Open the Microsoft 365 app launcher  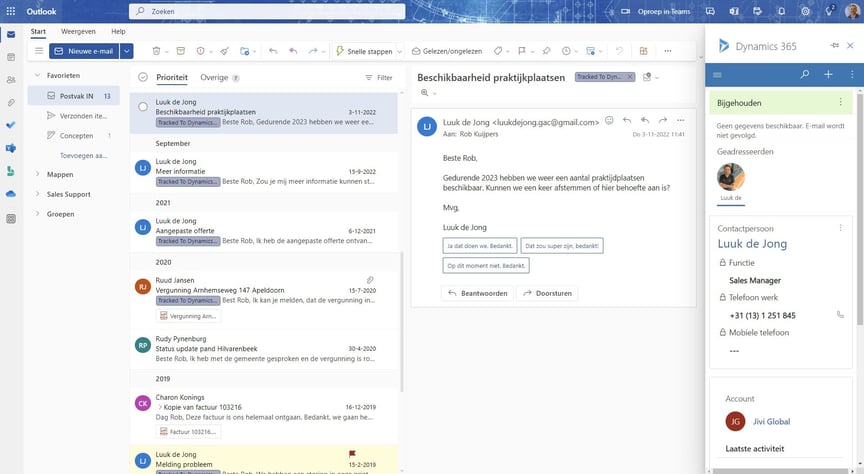(x=10, y=11)
